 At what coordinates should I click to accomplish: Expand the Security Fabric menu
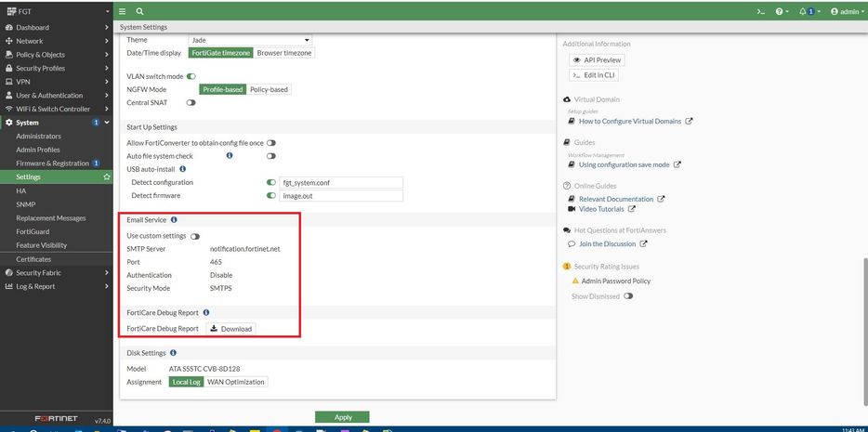coord(57,273)
